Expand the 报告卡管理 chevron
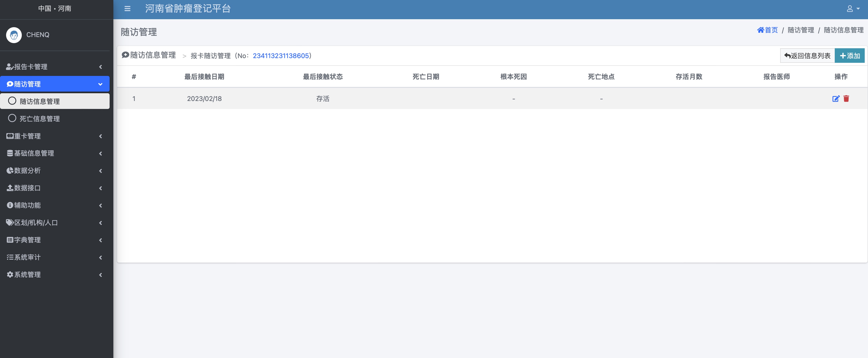The image size is (868, 358). (100, 67)
